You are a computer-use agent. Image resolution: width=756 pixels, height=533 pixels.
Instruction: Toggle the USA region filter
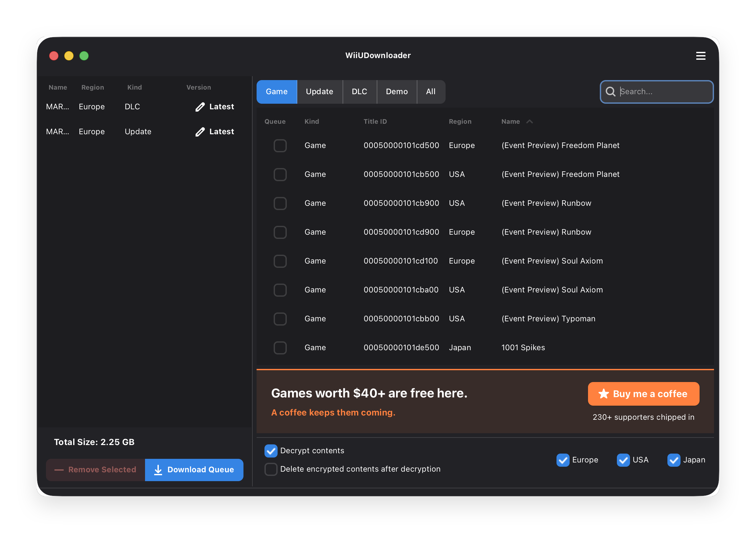(623, 460)
